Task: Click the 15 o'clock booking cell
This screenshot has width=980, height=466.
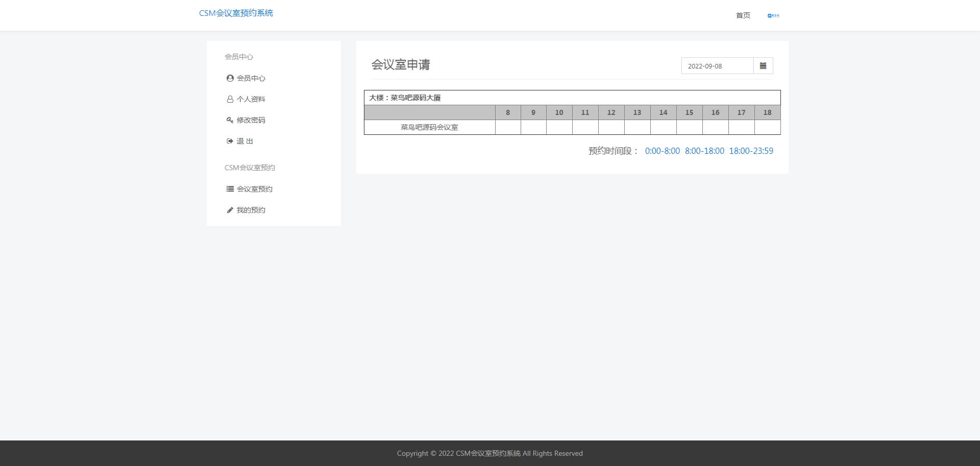Action: [689, 127]
